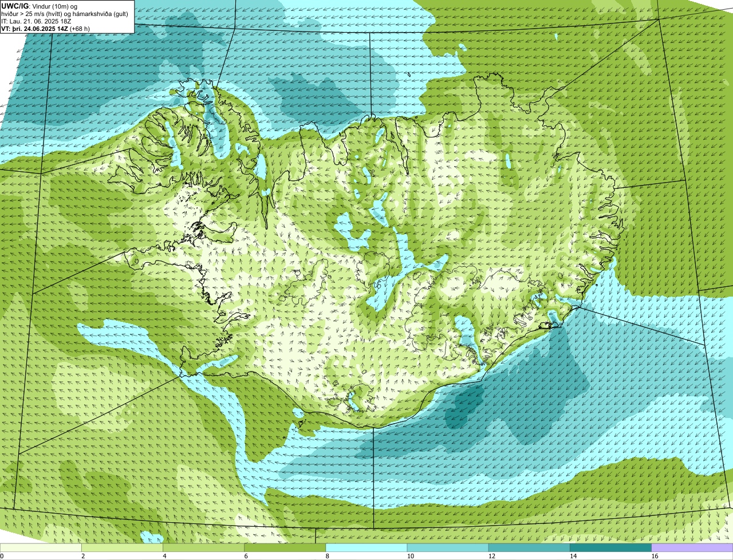This screenshot has width=733, height=560.
Task: Click the 4–6 m/s green legend swatch
Action: 203,548
